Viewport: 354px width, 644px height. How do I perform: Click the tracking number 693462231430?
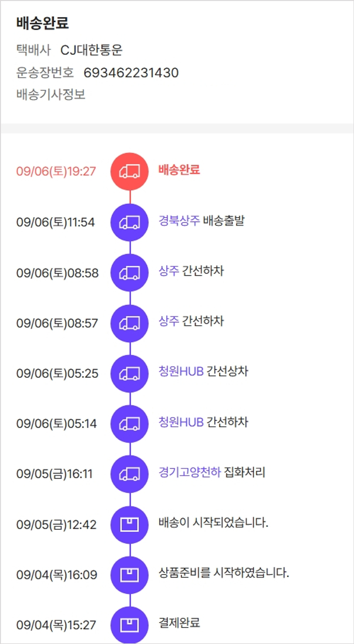[x=131, y=73]
